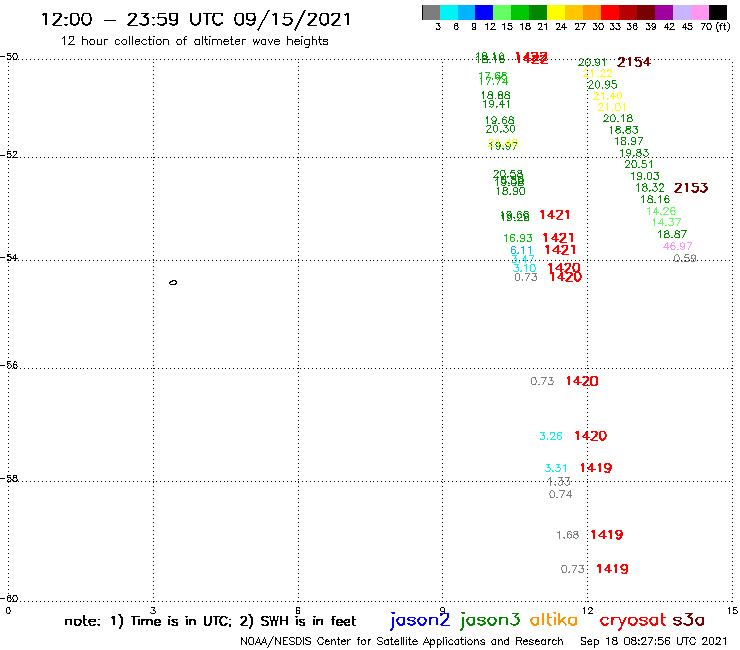This screenshot has height=650, width=740.
Task: Pick the cyan legend color block
Action: point(449,12)
